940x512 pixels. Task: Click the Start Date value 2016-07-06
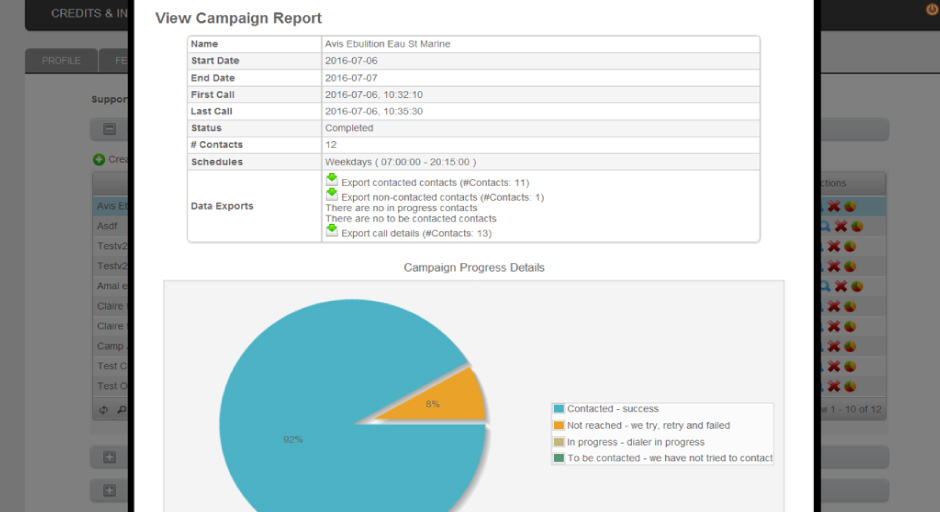(351, 61)
